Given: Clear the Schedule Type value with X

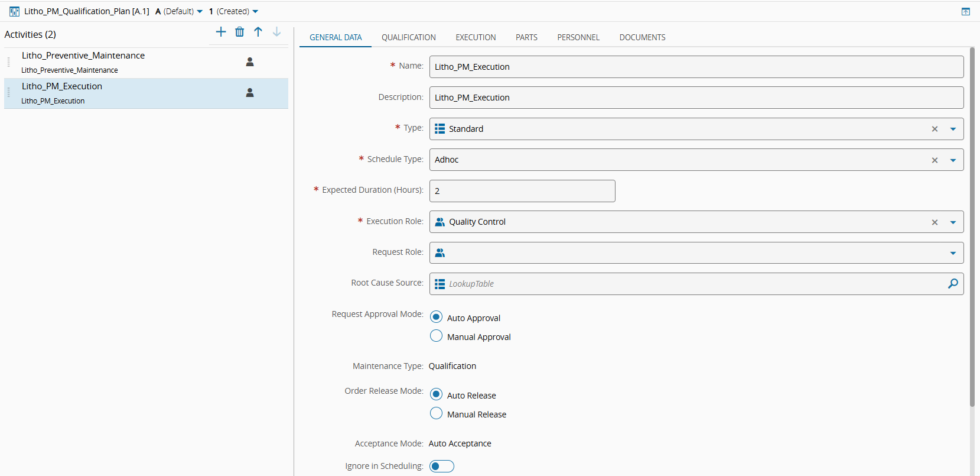Looking at the screenshot, I should [x=935, y=160].
